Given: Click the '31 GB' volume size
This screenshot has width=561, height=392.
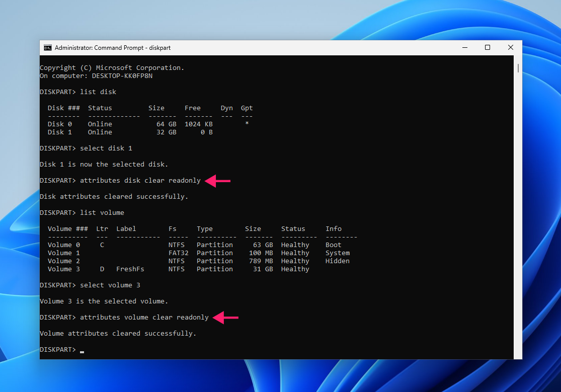Looking at the screenshot, I should (263, 269).
